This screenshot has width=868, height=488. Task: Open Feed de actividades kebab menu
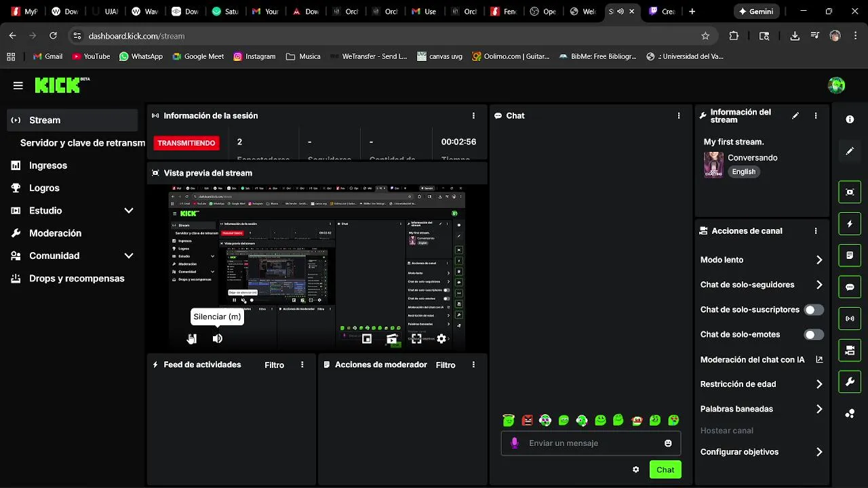coord(302,365)
